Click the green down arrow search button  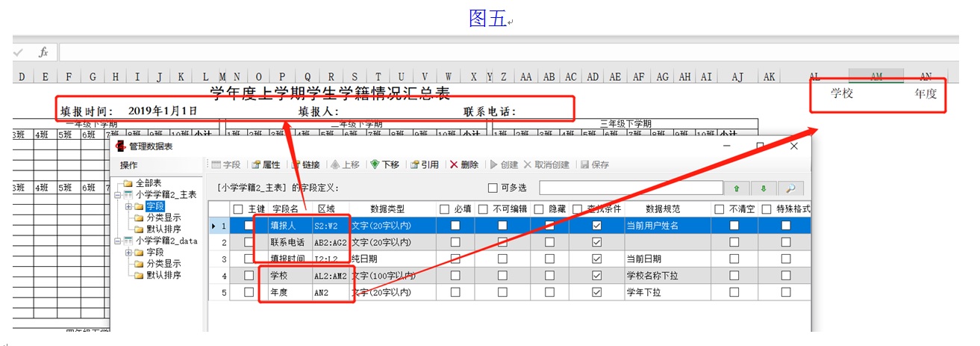pos(764,188)
